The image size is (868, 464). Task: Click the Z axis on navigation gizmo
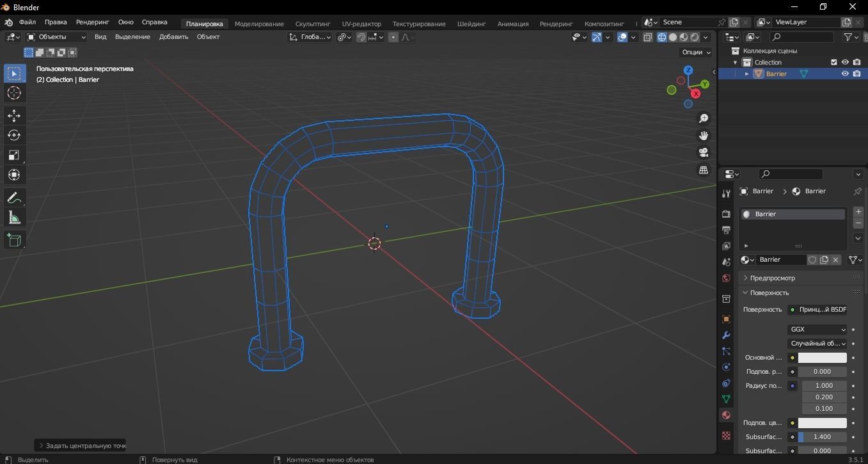pyautogui.click(x=688, y=70)
